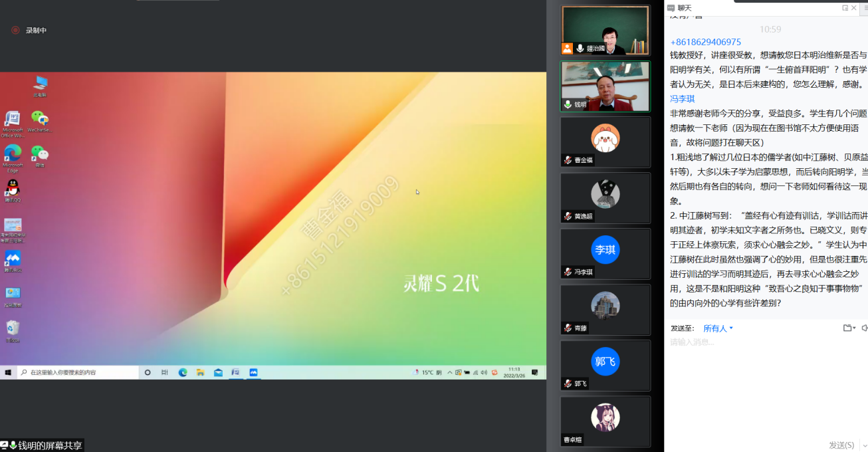This screenshot has width=868, height=452.
Task: Click muted mic icon on 冯李琪's tile
Action: pyautogui.click(x=568, y=272)
